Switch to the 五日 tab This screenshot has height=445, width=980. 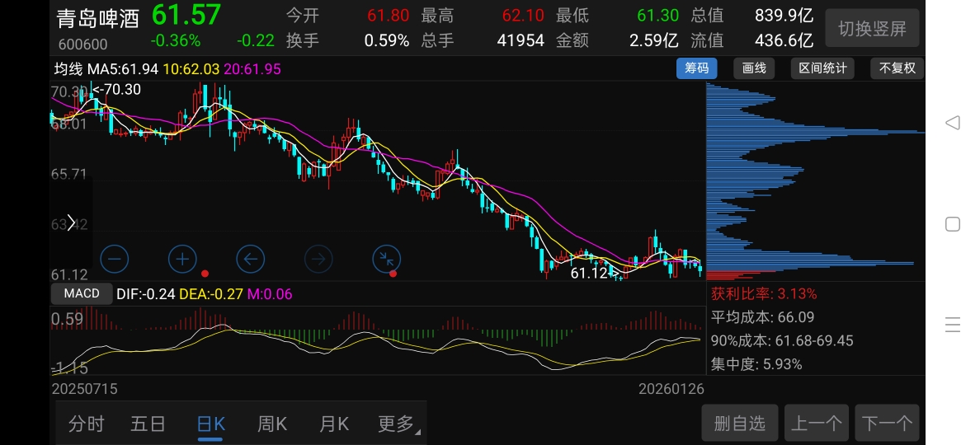(148, 424)
